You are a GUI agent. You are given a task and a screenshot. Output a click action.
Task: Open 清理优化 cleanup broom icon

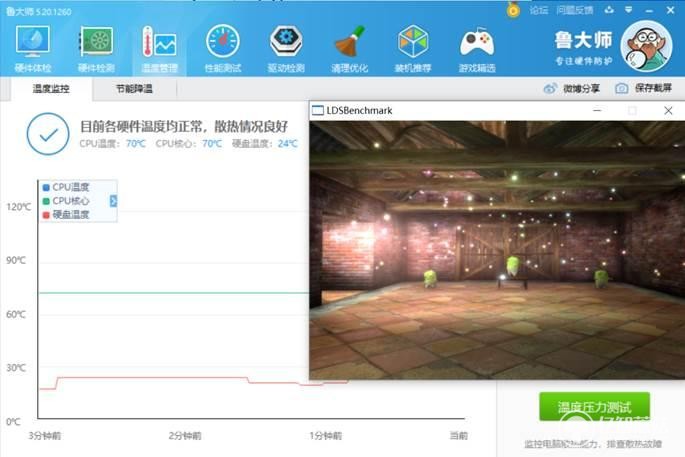click(x=349, y=48)
